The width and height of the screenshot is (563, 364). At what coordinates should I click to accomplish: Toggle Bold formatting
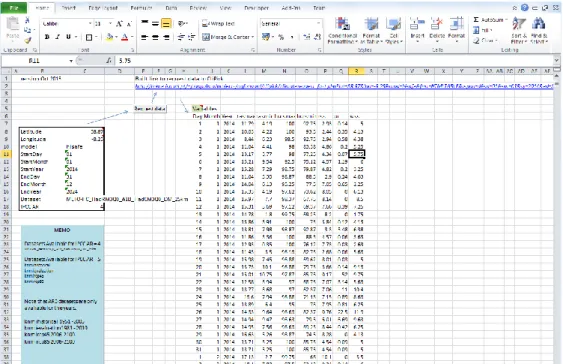tap(47, 37)
